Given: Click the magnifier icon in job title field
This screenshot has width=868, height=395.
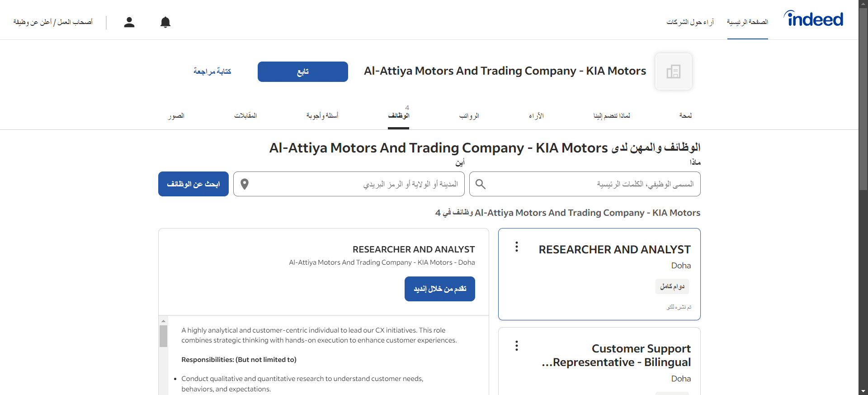Looking at the screenshot, I should (481, 184).
